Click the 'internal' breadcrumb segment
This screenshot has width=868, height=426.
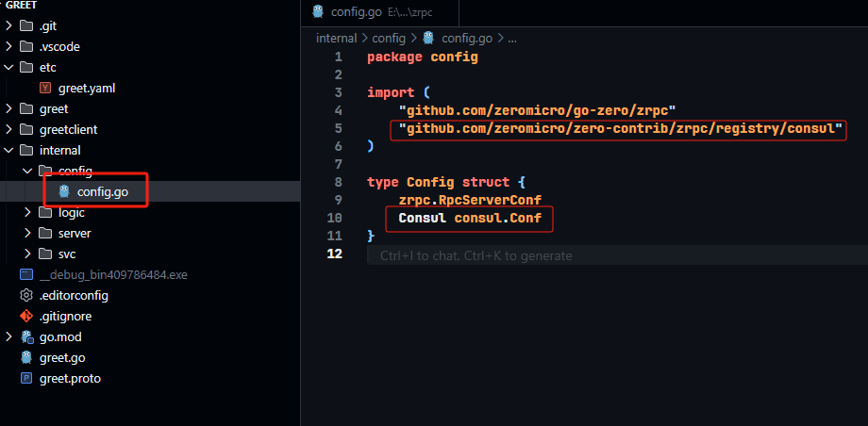click(336, 39)
